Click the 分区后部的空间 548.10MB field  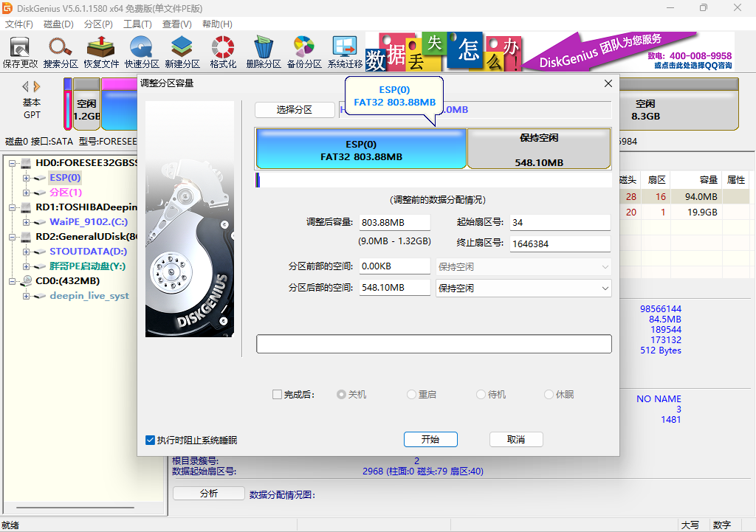pyautogui.click(x=394, y=288)
